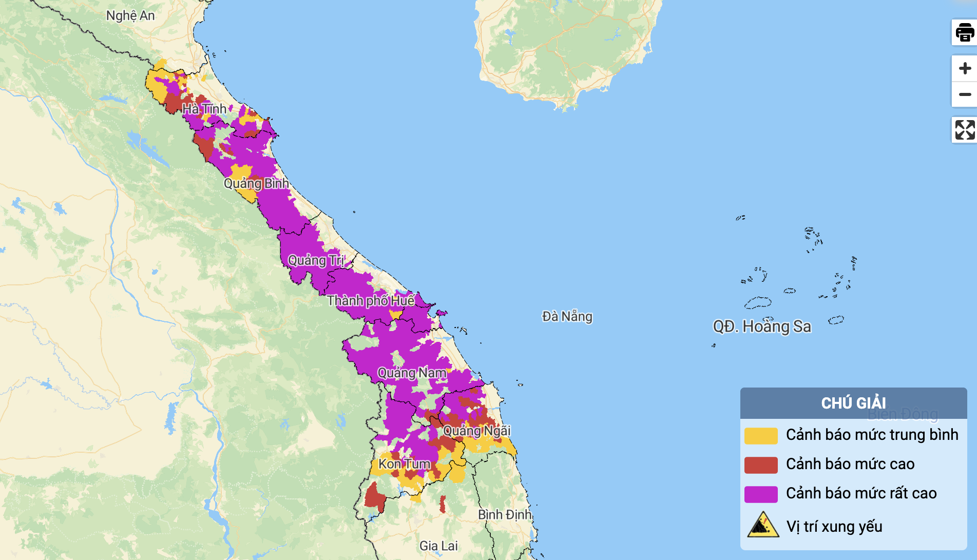Click the red high warning swatch
The image size is (977, 560).
(761, 465)
